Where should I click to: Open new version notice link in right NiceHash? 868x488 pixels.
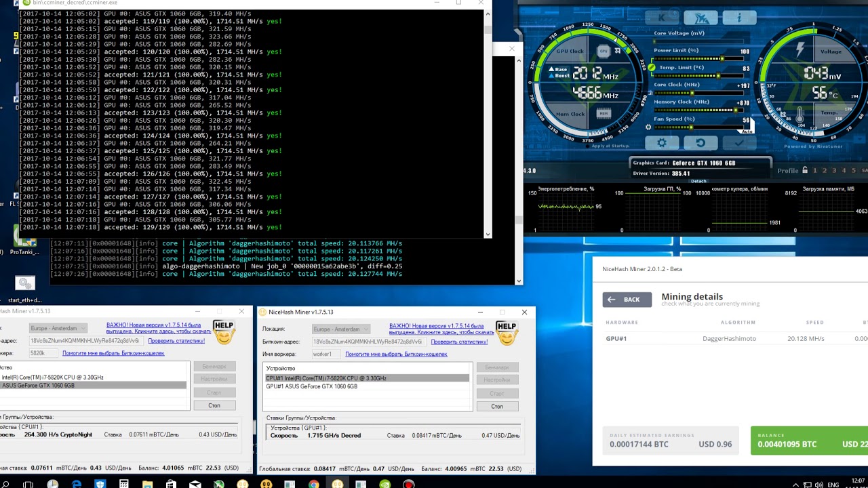[x=441, y=329]
